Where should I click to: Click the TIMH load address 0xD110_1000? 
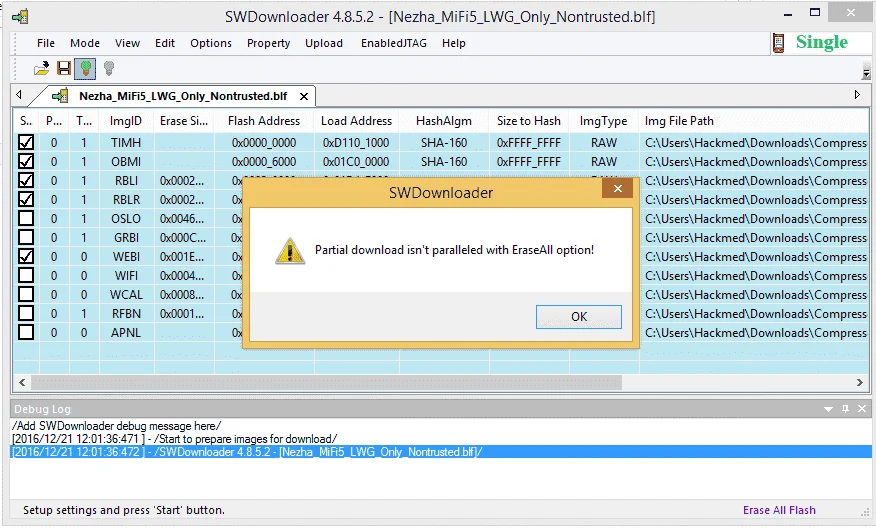point(356,142)
